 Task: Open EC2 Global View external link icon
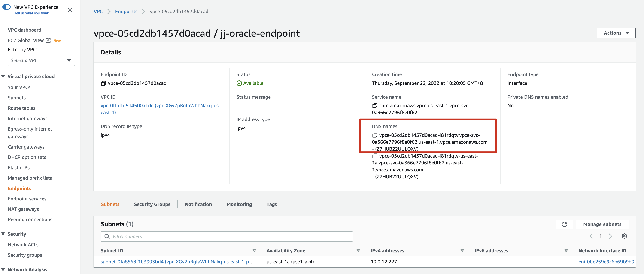[x=48, y=40]
